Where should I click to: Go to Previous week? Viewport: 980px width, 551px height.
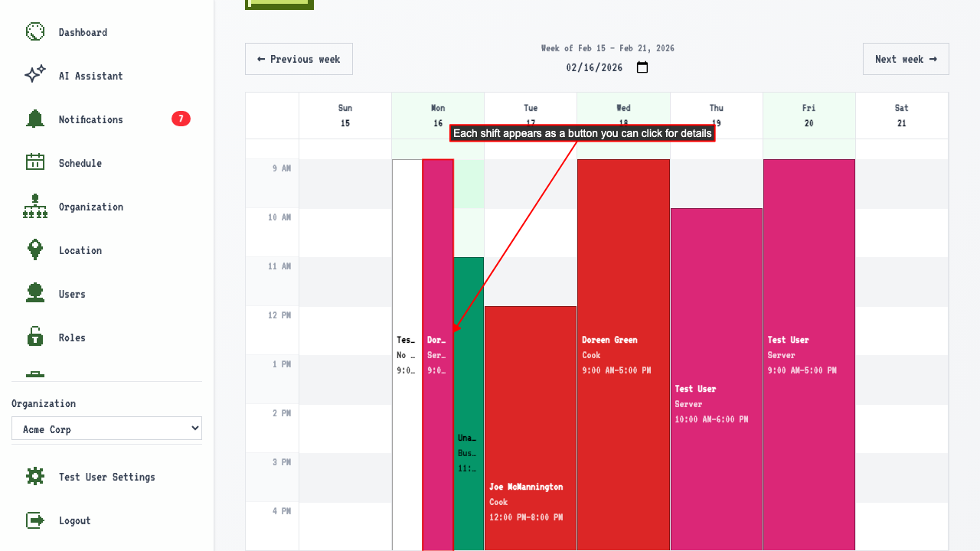299,59
